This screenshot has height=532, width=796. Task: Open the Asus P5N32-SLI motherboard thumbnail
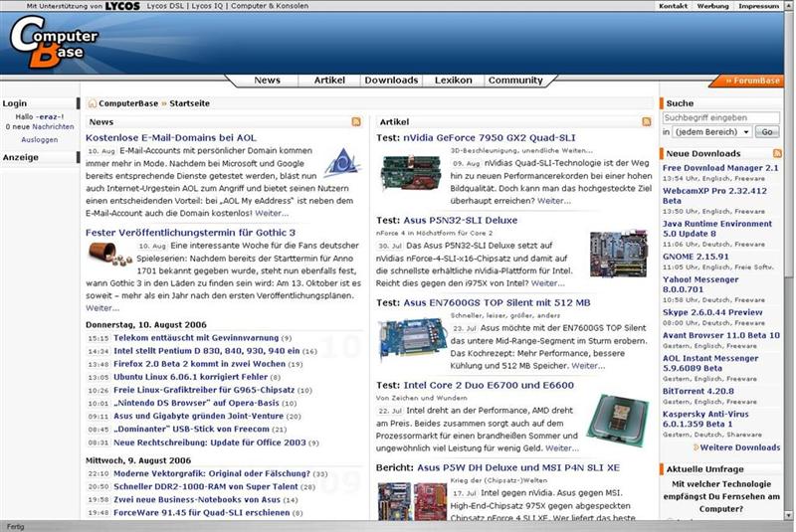point(619,254)
